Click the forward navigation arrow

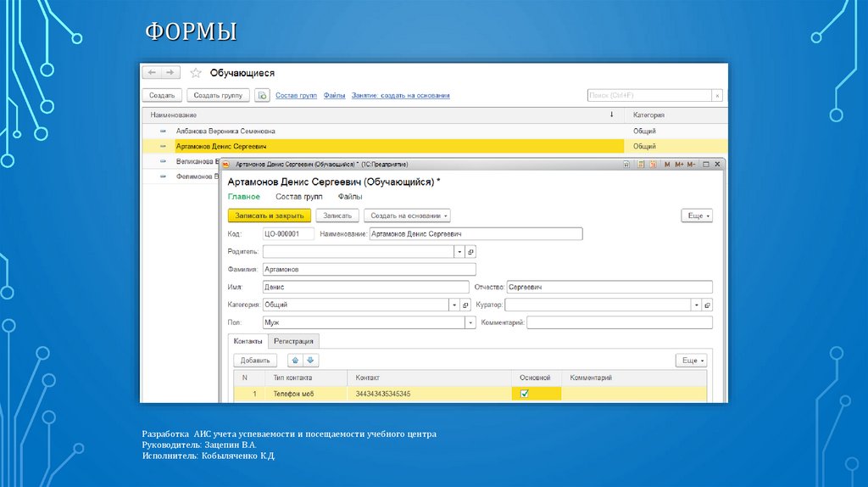tap(170, 73)
